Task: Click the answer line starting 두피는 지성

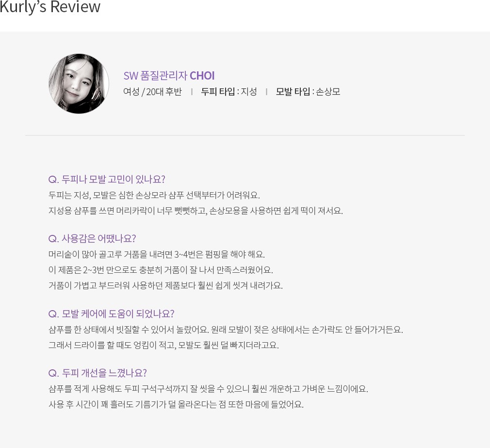Action: (154, 196)
